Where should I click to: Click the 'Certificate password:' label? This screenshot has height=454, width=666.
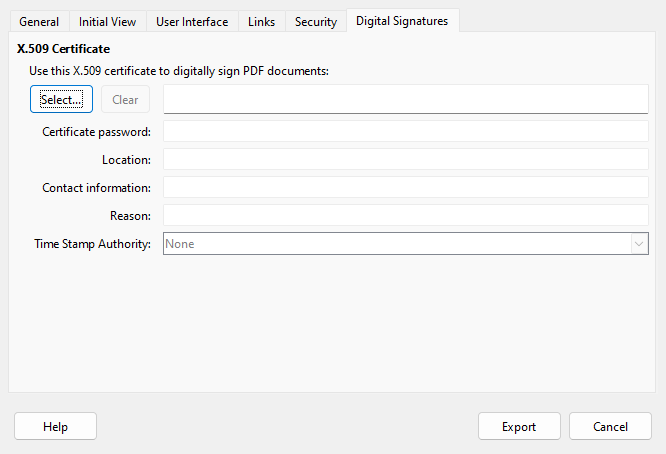[x=96, y=132]
